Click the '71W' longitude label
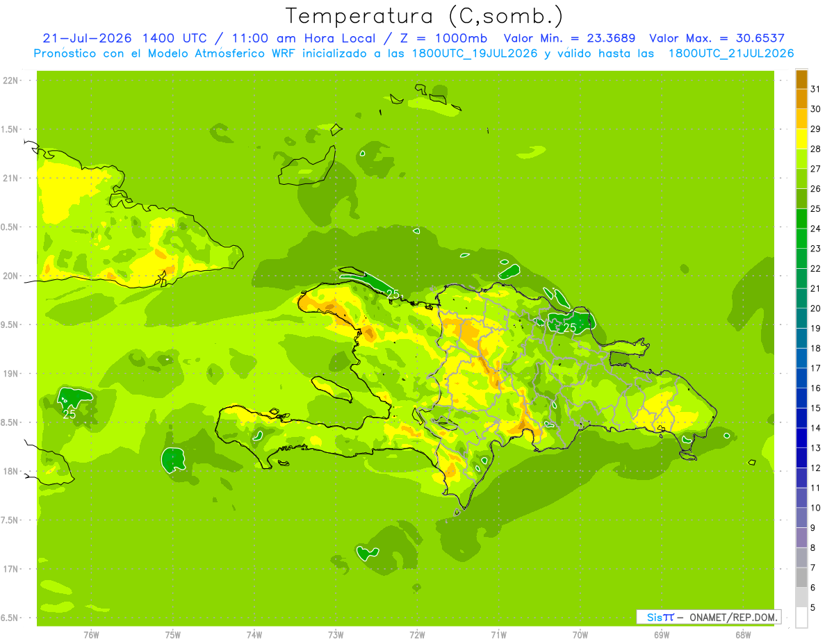This screenshot has height=644, width=834. (x=498, y=635)
